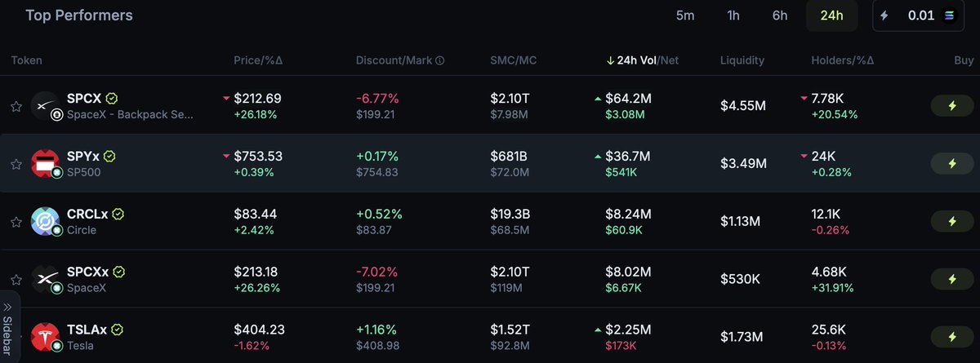
Task: Open the CRCLx Circle token logo
Action: click(x=46, y=222)
